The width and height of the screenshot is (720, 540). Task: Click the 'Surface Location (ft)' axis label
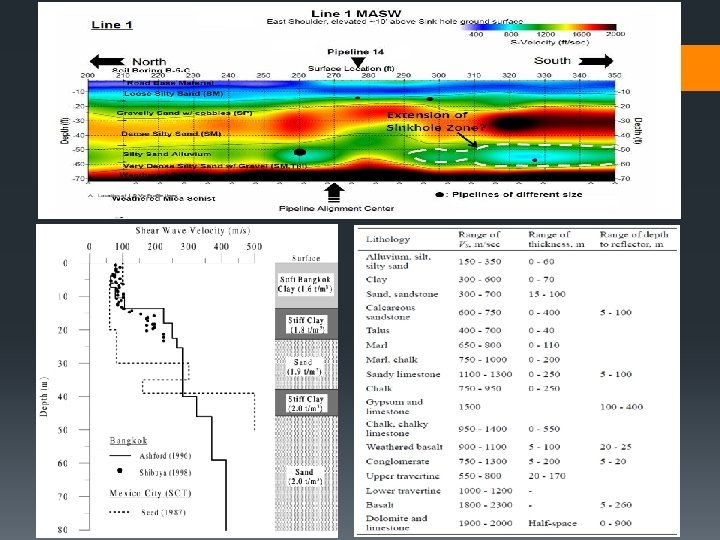pos(351,68)
